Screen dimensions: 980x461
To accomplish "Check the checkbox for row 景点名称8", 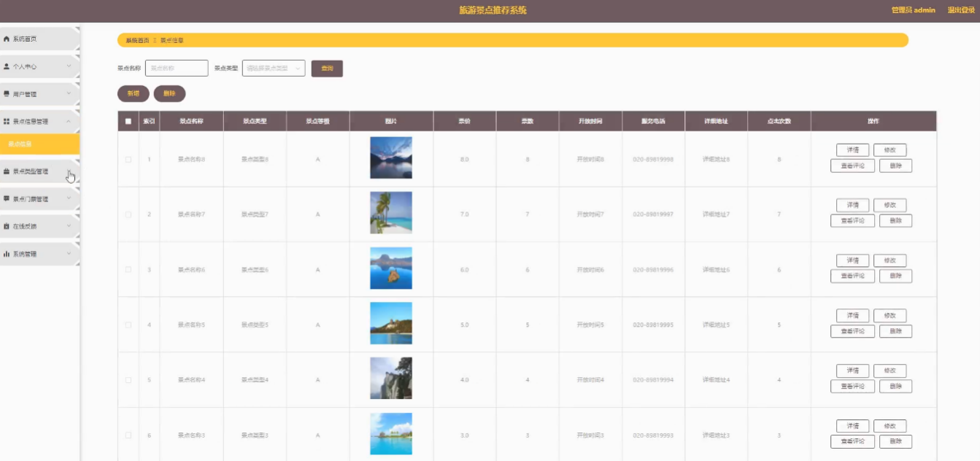I will click(x=128, y=159).
